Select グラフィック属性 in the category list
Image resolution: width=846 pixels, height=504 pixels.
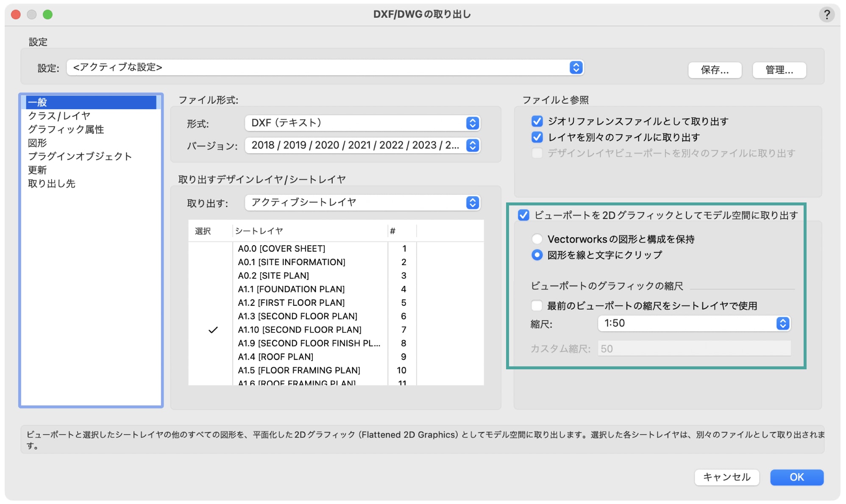click(91, 129)
